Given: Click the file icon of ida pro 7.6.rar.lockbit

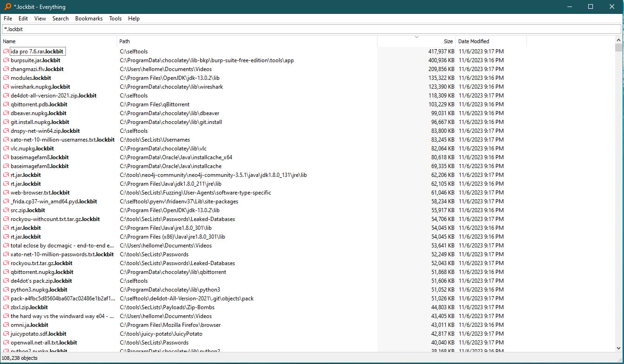Looking at the screenshot, I should pyautogui.click(x=6, y=52).
